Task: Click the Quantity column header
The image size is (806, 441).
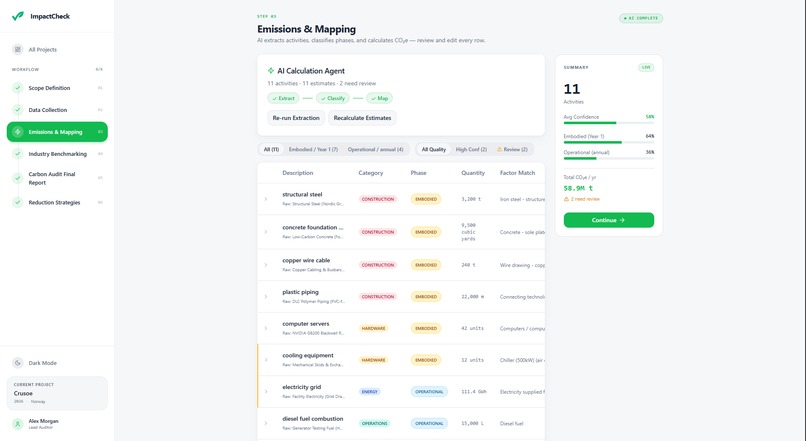Action: tap(473, 173)
